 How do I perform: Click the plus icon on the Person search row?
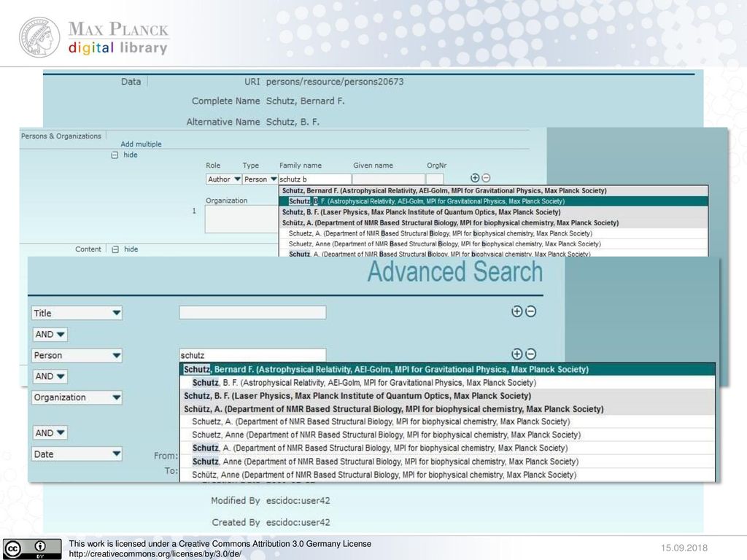(517, 354)
